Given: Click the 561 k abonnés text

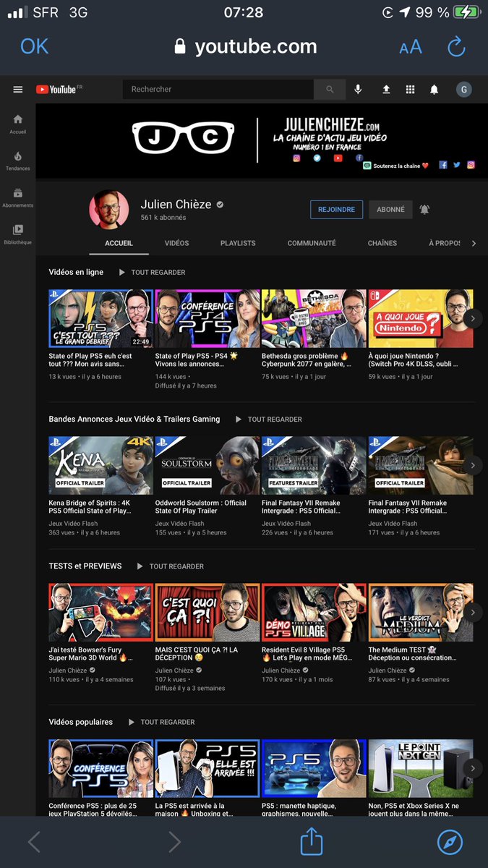Looking at the screenshot, I should (x=163, y=218).
